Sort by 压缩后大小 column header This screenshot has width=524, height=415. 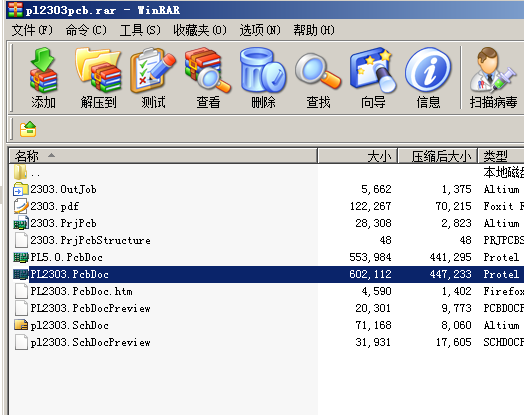point(438,156)
